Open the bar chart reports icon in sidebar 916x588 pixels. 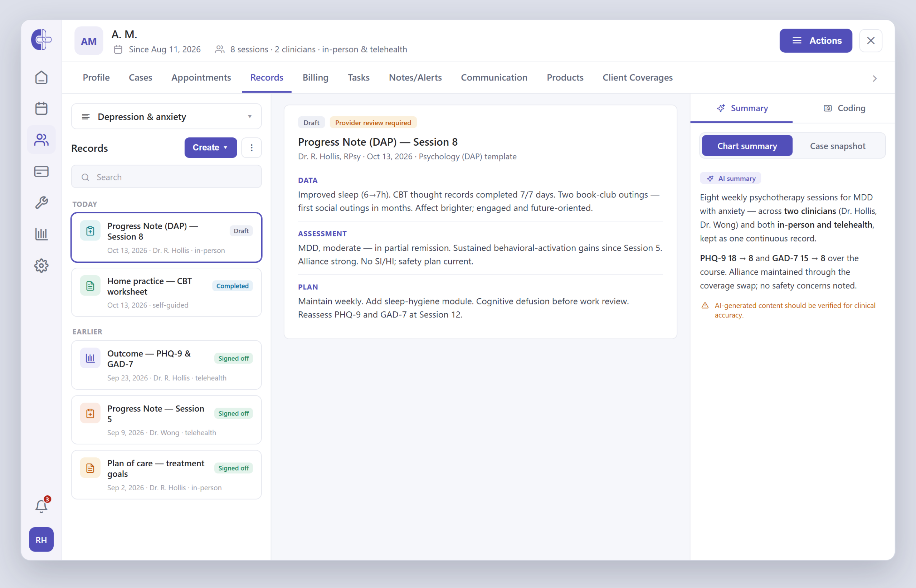click(x=41, y=234)
